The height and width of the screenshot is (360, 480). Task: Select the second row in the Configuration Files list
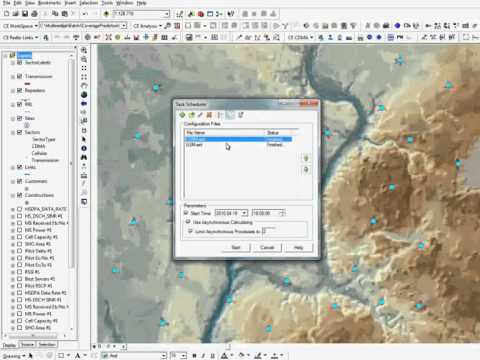(238, 145)
